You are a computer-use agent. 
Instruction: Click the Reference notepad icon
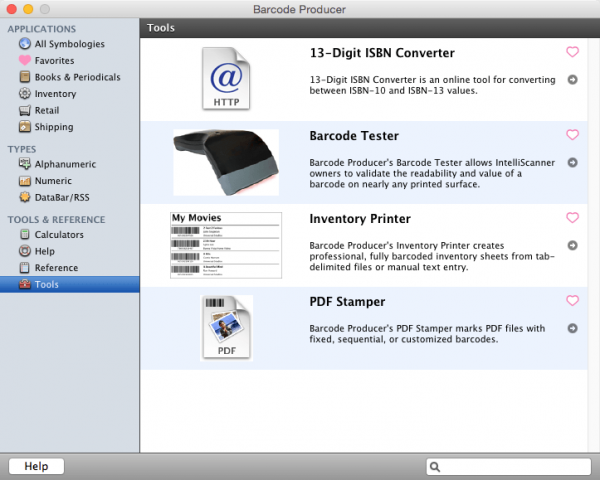pos(25,268)
